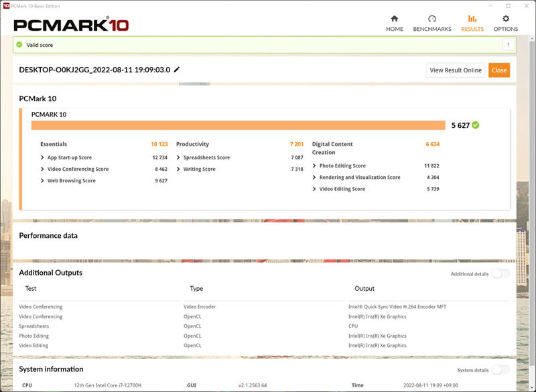Click View Result Online button

tap(456, 70)
